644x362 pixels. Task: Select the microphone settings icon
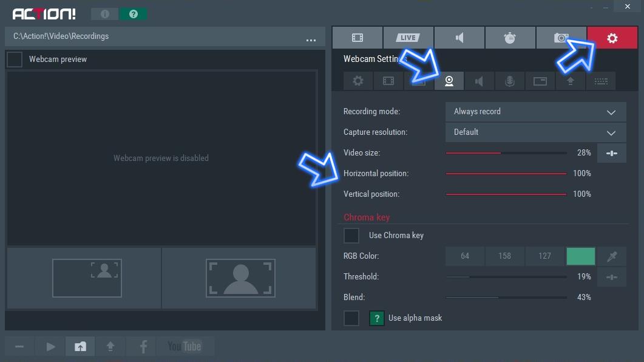510,81
